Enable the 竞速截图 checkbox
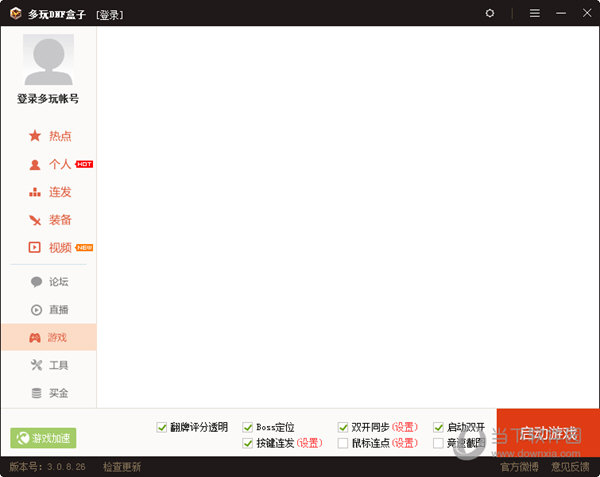Image resolution: width=600 pixels, height=477 pixels. coord(438,443)
